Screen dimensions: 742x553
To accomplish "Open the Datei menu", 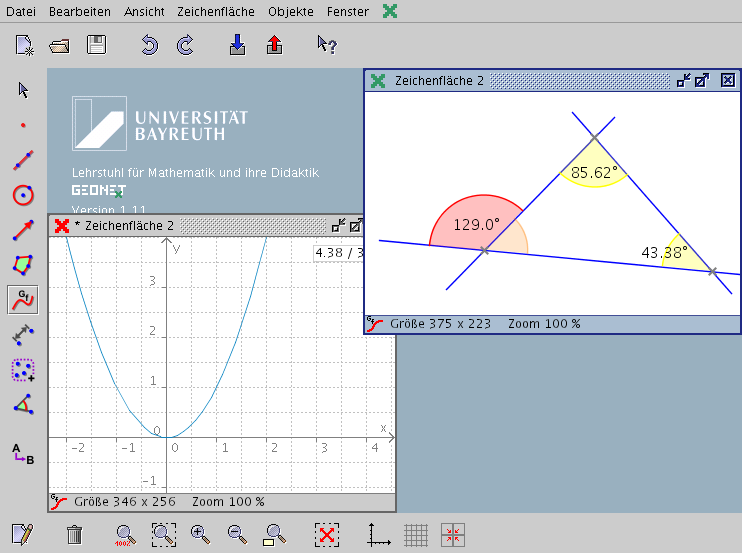I will pos(21,12).
